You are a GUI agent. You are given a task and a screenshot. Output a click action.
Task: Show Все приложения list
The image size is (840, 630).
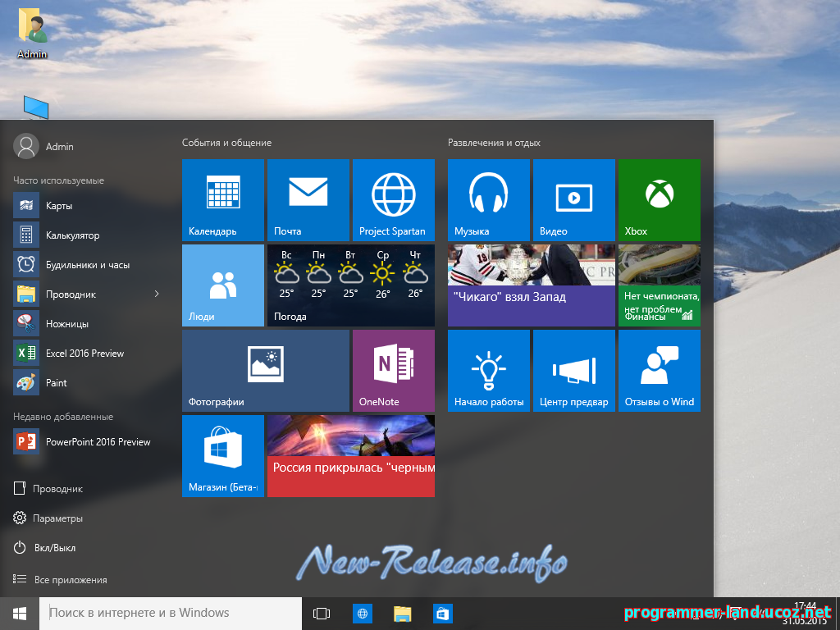60,579
